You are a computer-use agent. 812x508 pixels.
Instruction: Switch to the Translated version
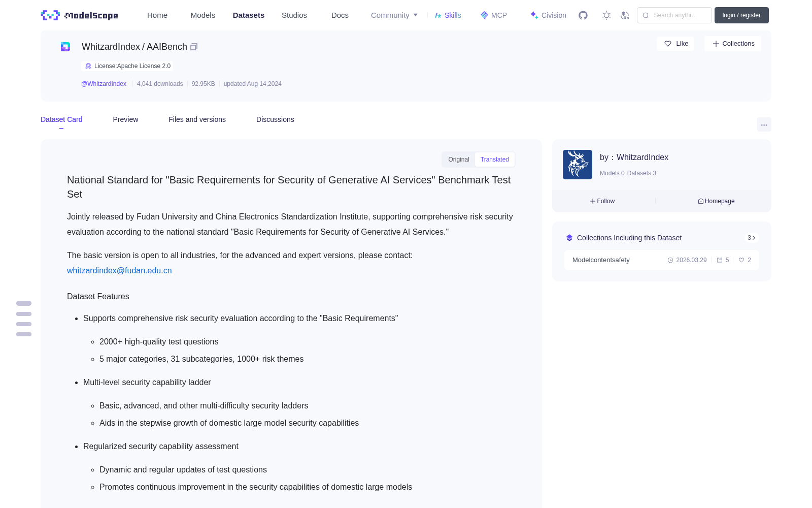[x=495, y=160]
